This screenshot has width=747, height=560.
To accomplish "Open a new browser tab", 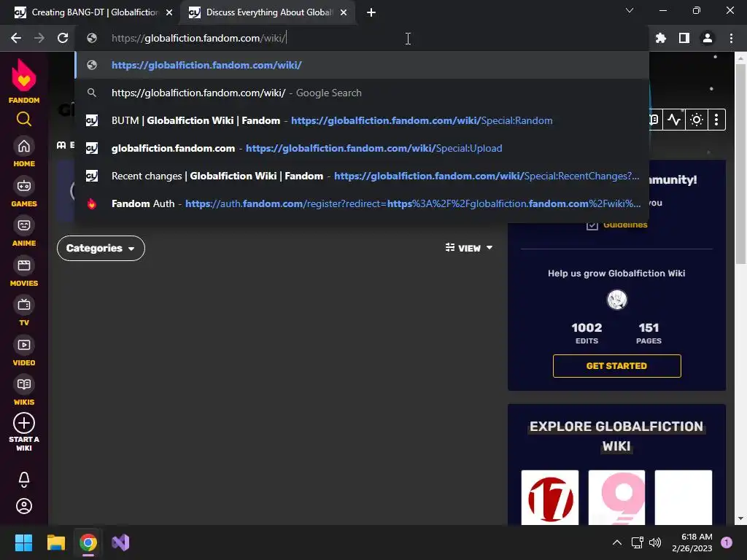I will (x=371, y=12).
